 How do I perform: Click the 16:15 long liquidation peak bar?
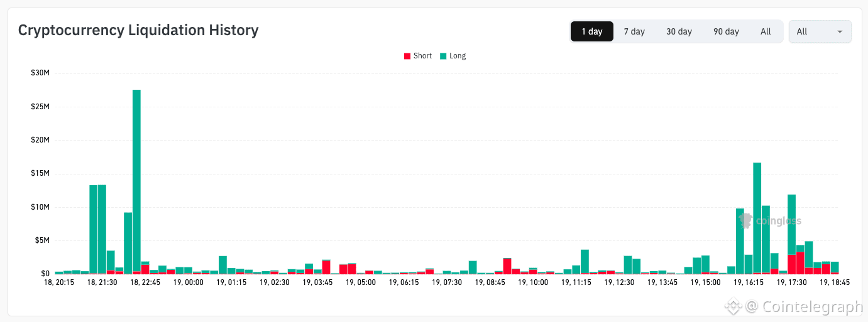tap(757, 217)
